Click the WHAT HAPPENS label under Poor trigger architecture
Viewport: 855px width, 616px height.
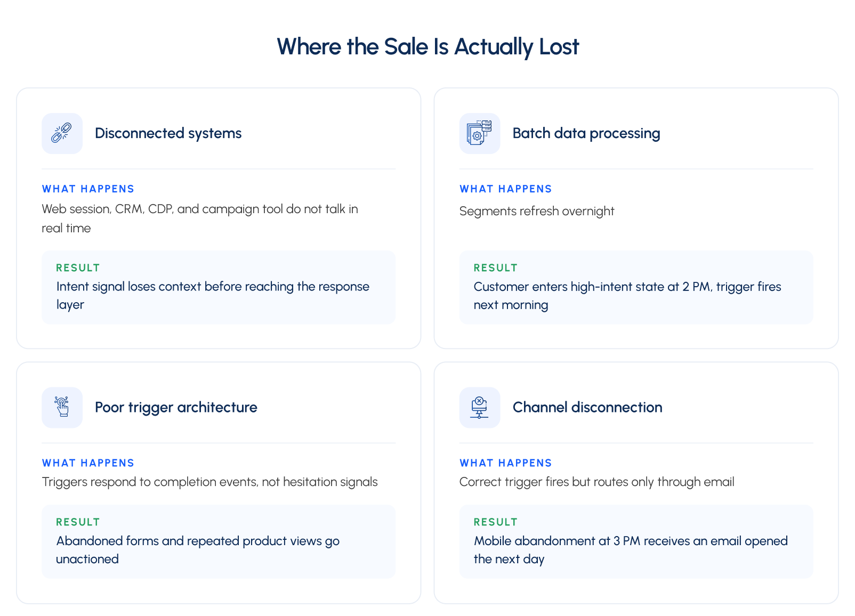pos(88,463)
